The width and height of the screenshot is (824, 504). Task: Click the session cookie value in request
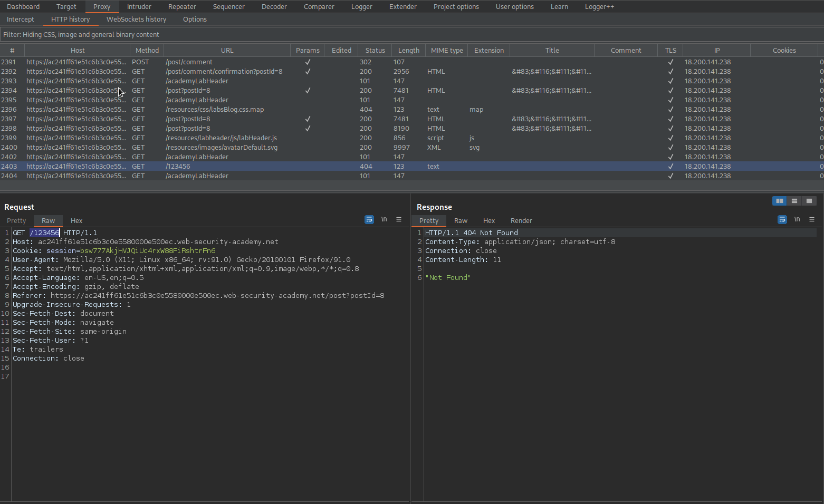pos(148,250)
